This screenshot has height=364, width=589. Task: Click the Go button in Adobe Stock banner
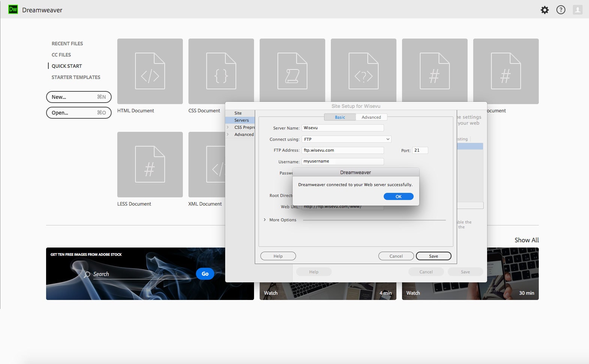(205, 274)
